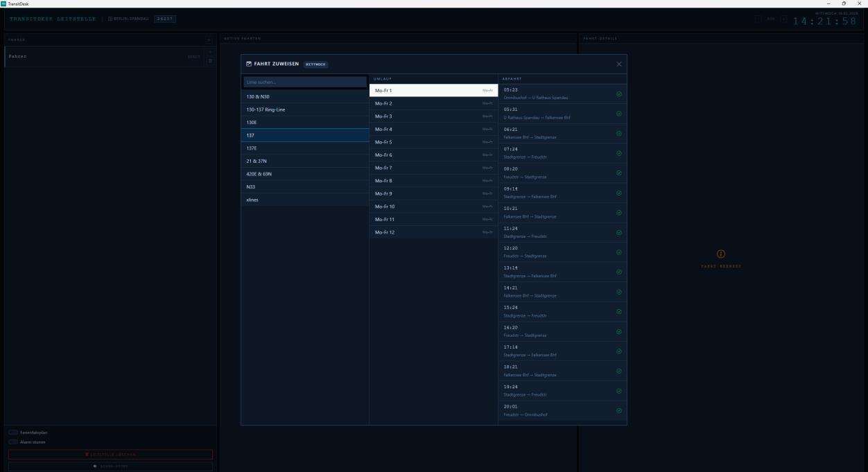This screenshot has width=868, height=472.
Task: Click the red Leitstelle löschen button
Action: [110, 455]
